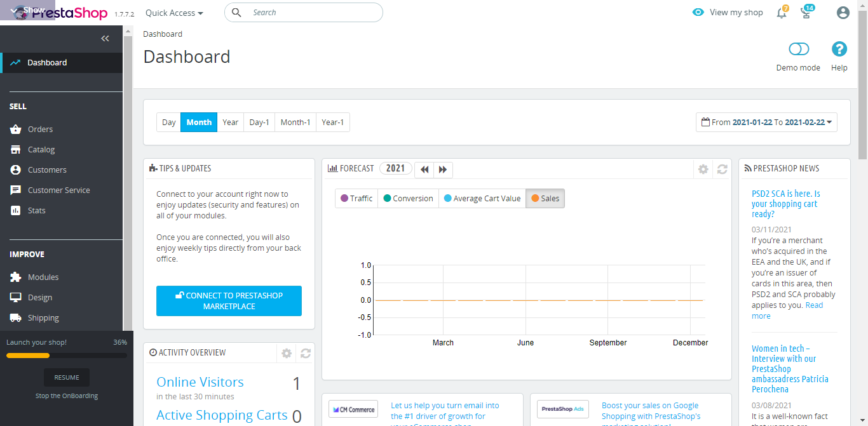Click the Customer Service chat icon

tap(15, 190)
